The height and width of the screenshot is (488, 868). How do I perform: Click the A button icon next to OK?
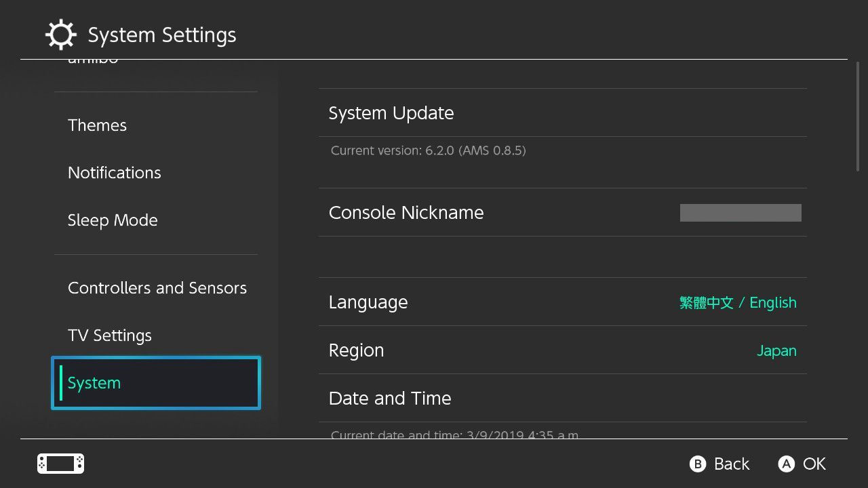click(786, 464)
